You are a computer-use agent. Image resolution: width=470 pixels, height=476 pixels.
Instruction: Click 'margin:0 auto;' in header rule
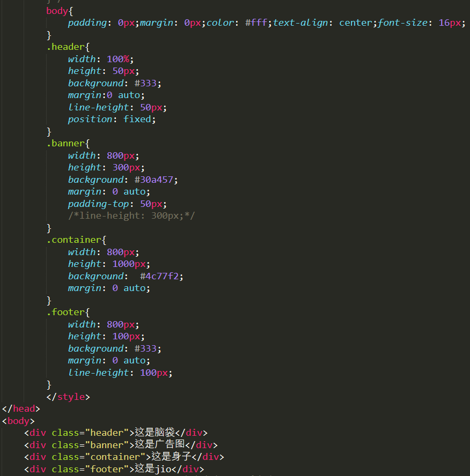pyautogui.click(x=106, y=95)
